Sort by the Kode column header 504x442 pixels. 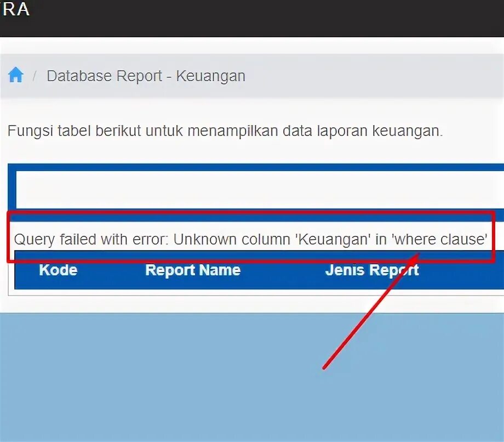point(58,270)
